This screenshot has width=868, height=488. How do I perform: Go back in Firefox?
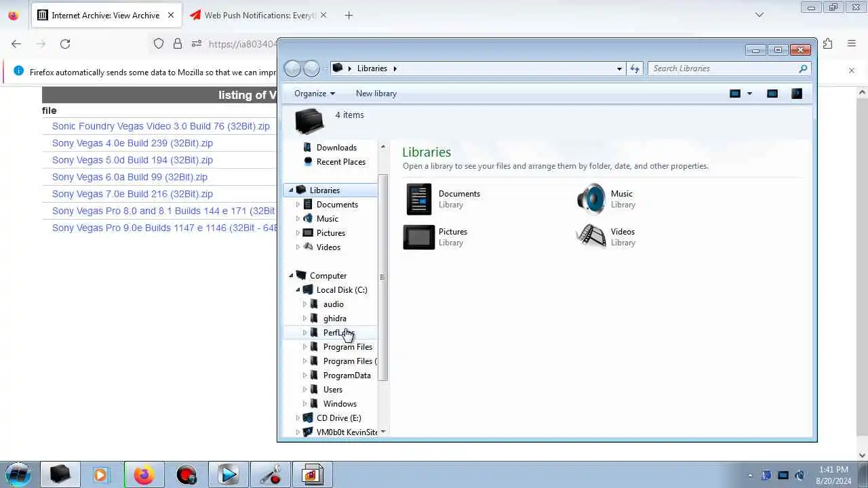pos(16,44)
